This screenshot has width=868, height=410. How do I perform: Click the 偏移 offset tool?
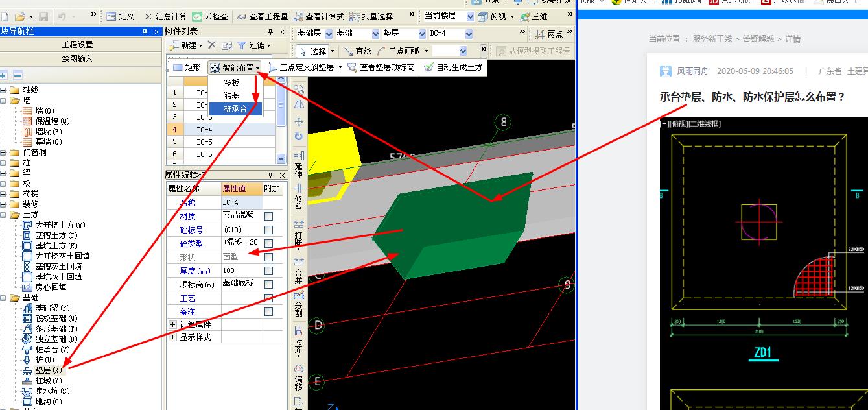coord(299,376)
